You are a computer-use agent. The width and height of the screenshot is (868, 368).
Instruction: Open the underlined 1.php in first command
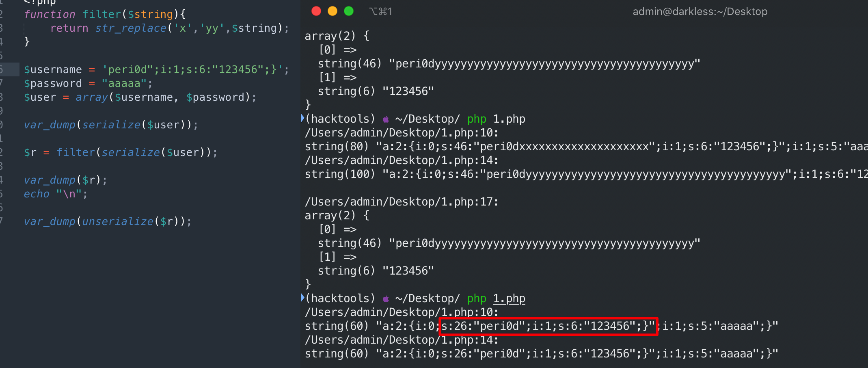pyautogui.click(x=509, y=119)
